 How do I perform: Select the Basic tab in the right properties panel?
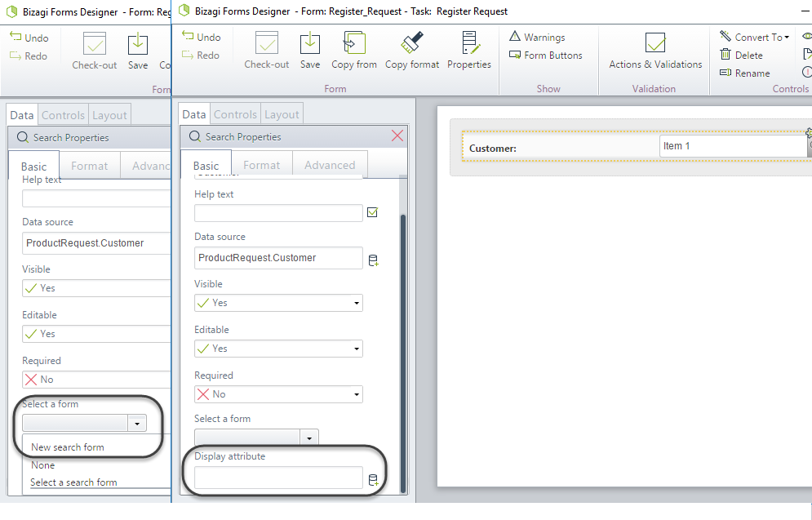pyautogui.click(x=206, y=166)
